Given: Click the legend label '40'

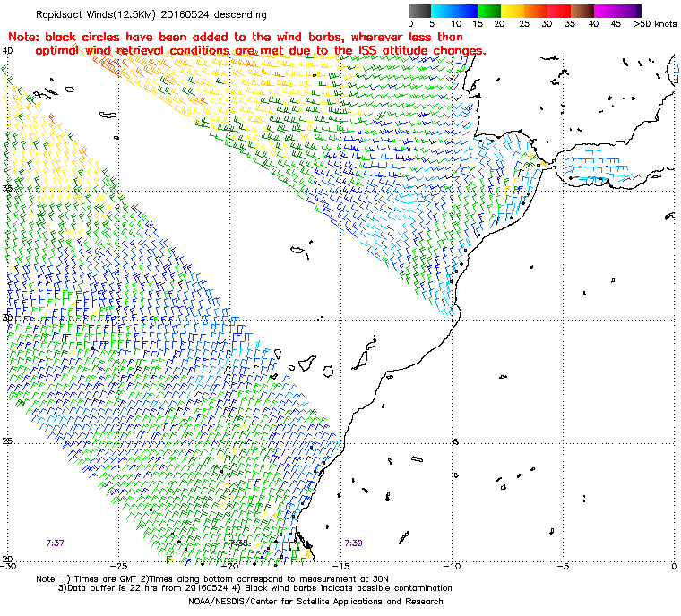Looking at the screenshot, I should pos(593,24).
